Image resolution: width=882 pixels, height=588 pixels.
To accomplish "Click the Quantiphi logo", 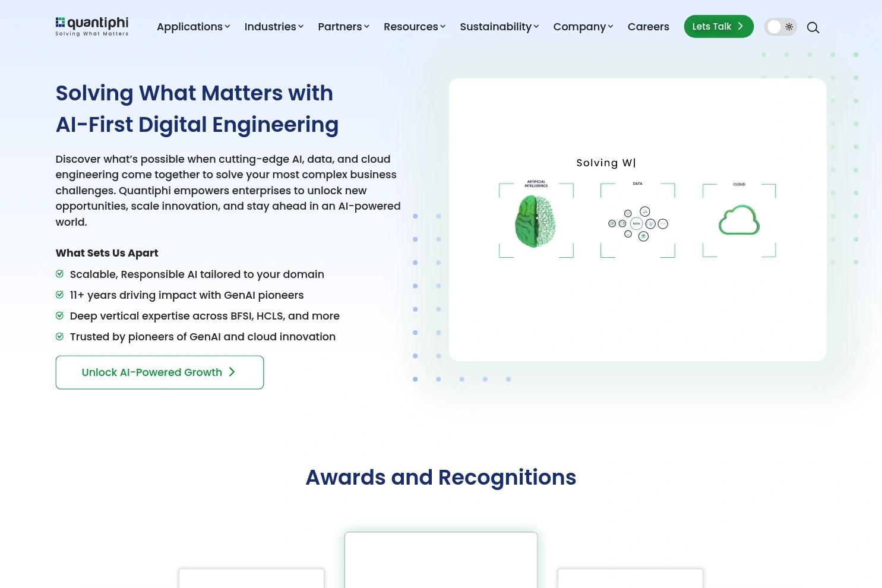I will tap(92, 26).
